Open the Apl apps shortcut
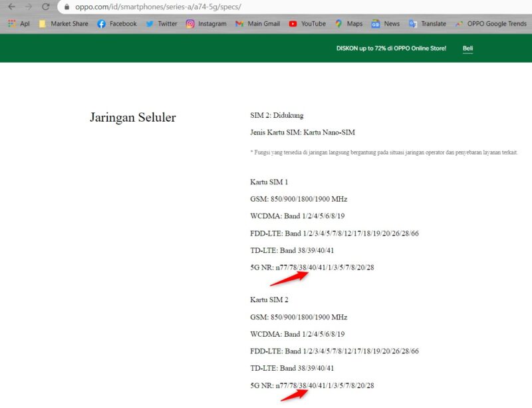This screenshot has width=532, height=408. (19, 24)
